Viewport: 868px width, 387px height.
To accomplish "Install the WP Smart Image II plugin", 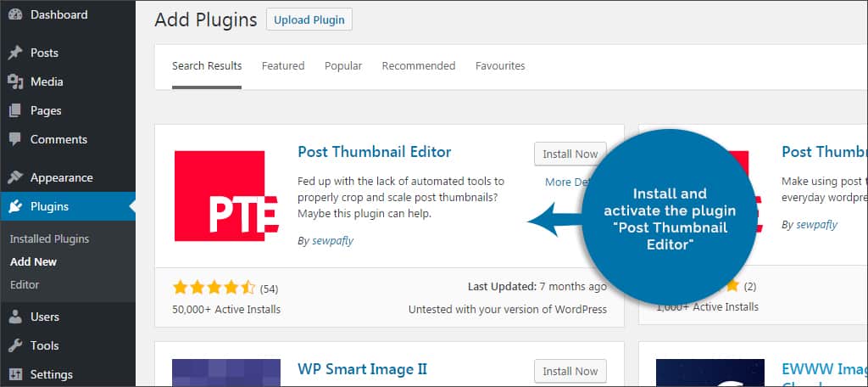I will 570,372.
